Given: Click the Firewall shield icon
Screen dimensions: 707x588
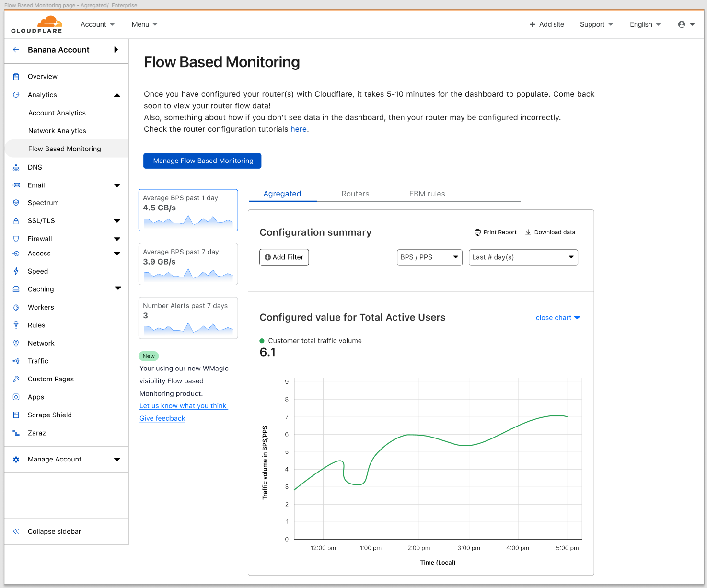Looking at the screenshot, I should tap(16, 239).
